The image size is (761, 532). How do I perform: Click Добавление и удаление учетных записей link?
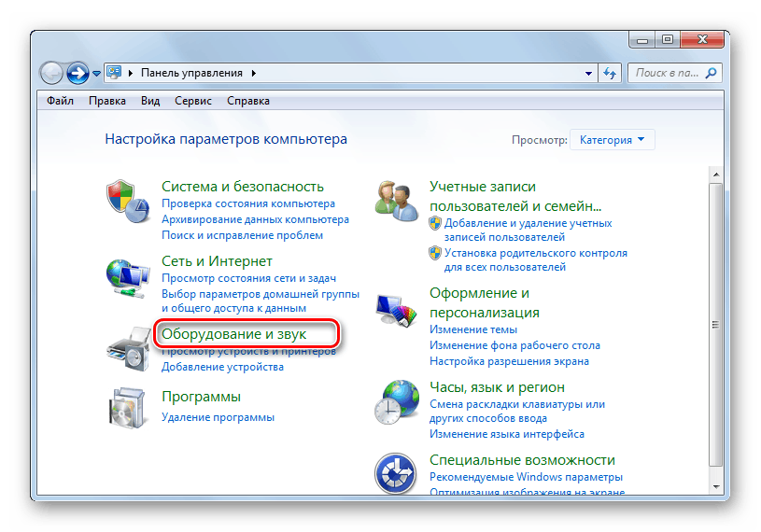528,230
